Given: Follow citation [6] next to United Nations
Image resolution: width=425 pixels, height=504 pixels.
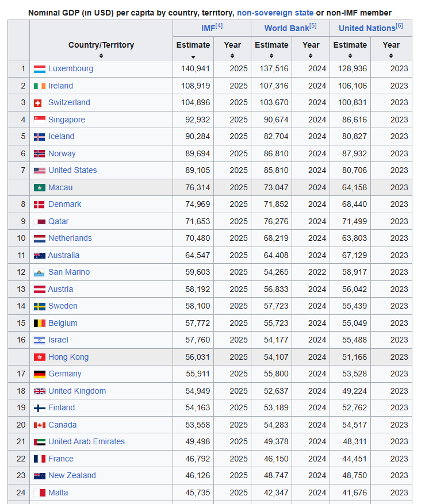Looking at the screenshot, I should [399, 26].
